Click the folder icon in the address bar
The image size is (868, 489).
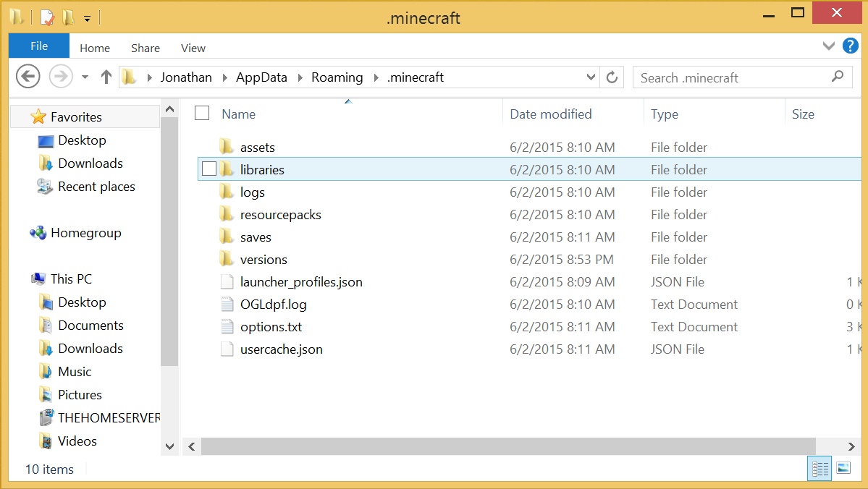pos(130,77)
